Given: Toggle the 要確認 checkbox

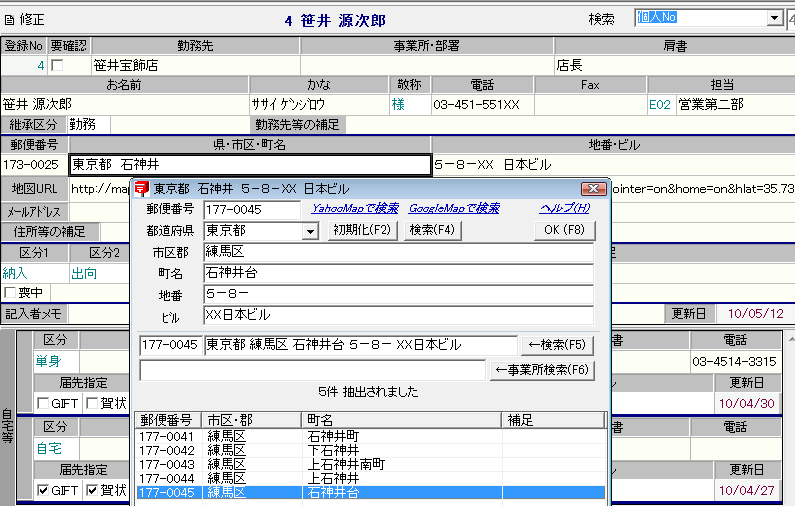Looking at the screenshot, I should pos(57,65).
